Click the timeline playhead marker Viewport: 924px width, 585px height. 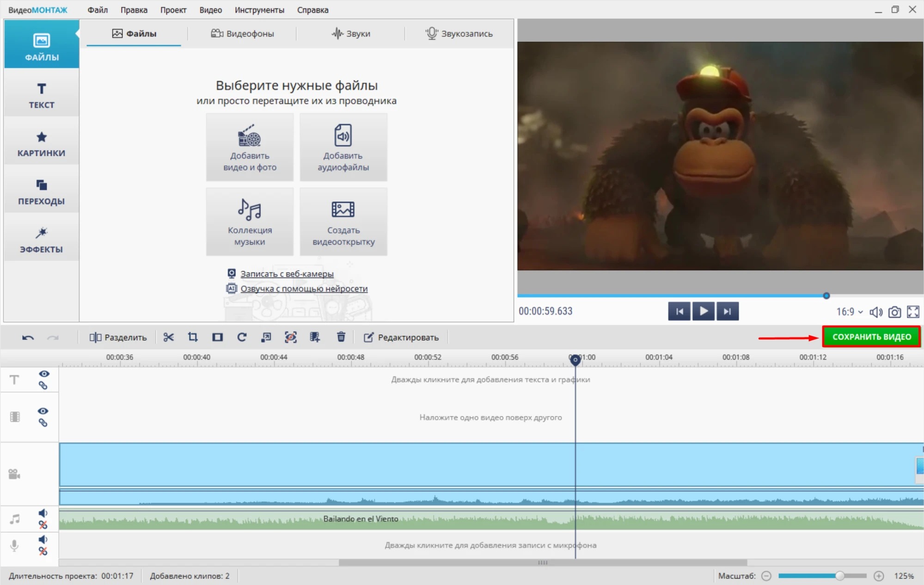tap(575, 360)
